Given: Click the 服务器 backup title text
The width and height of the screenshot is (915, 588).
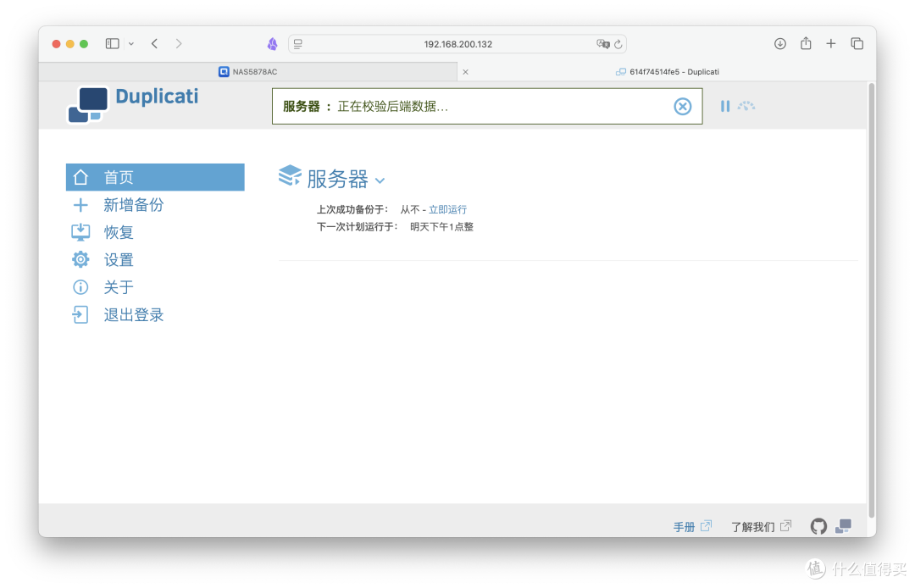Looking at the screenshot, I should click(x=337, y=179).
